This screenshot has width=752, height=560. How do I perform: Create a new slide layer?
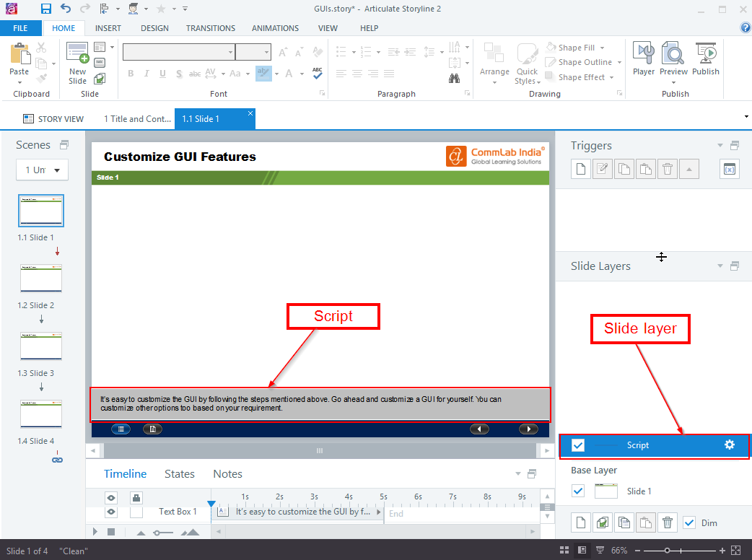click(580, 522)
